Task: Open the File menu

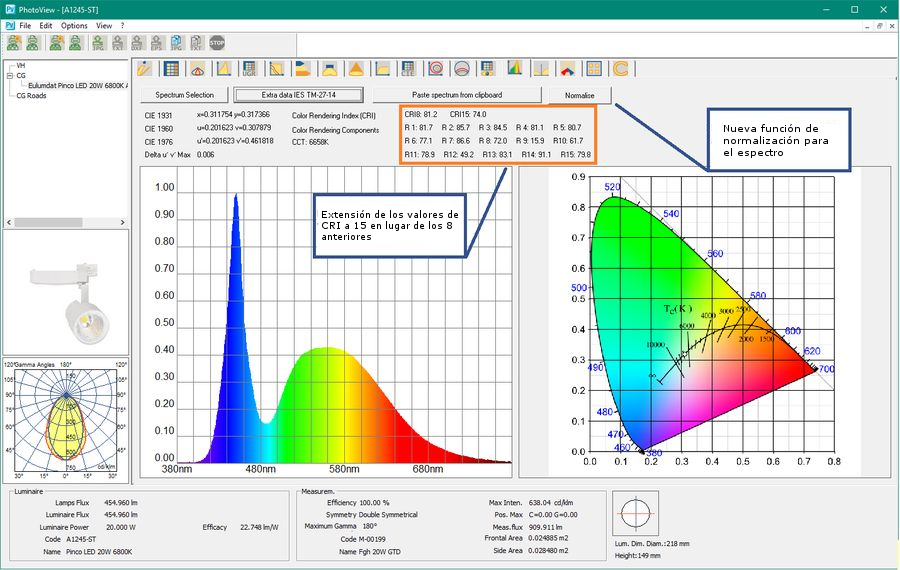Action: [25, 25]
